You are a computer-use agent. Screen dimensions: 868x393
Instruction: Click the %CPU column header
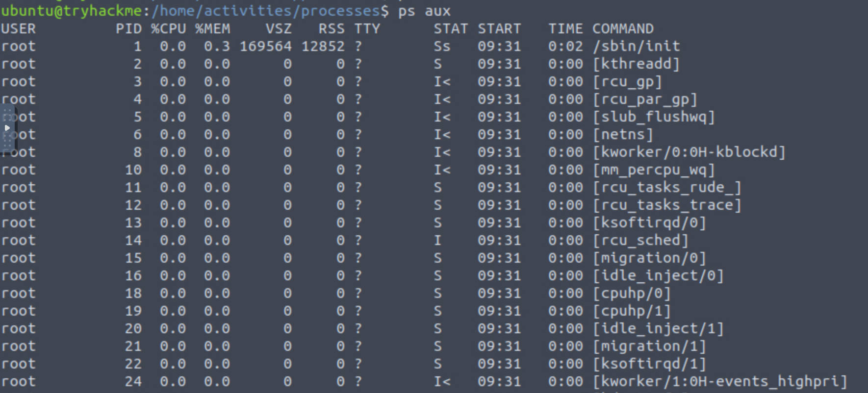168,29
